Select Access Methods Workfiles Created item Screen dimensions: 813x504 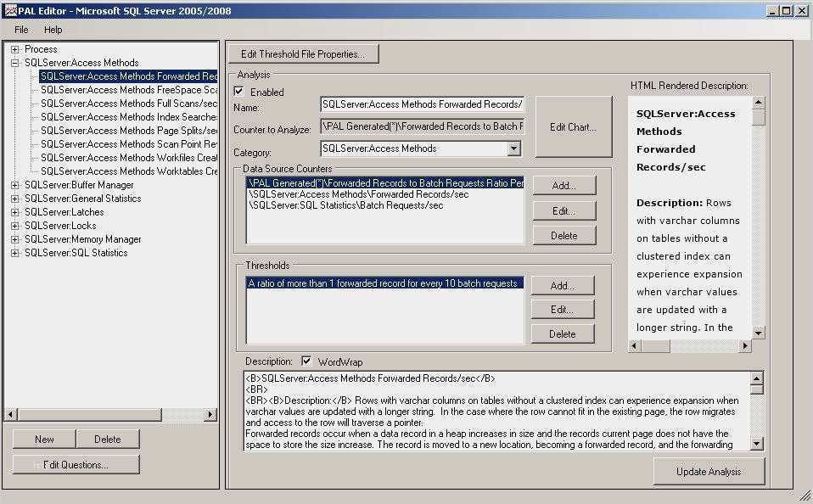[x=129, y=158]
